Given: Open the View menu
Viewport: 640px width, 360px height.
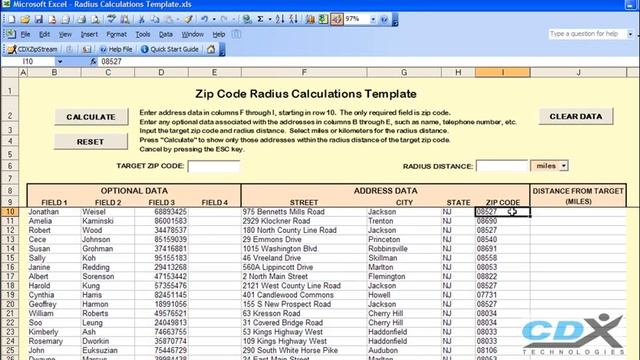Looking at the screenshot, I should [65, 34].
